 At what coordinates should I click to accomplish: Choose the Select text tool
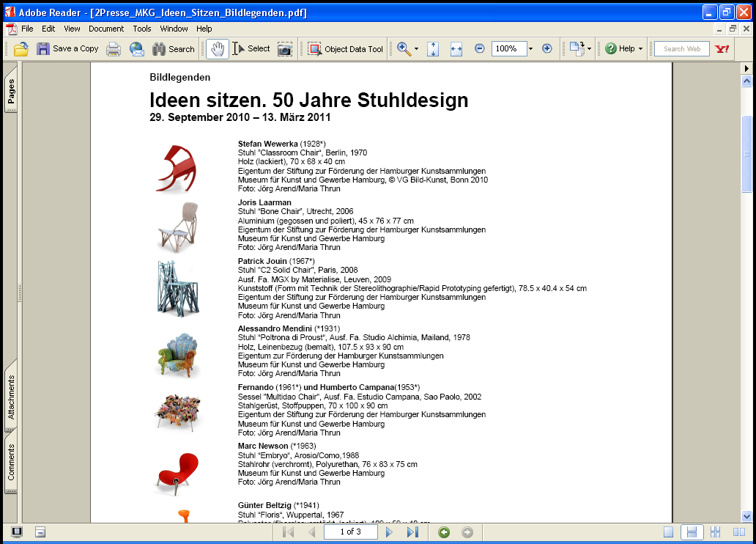[x=251, y=48]
